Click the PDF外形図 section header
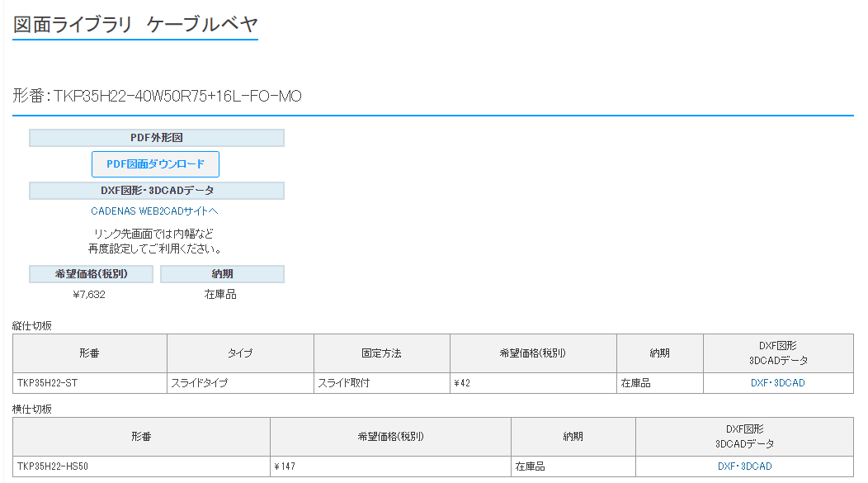Viewport: 868px width, 483px height. point(156,138)
